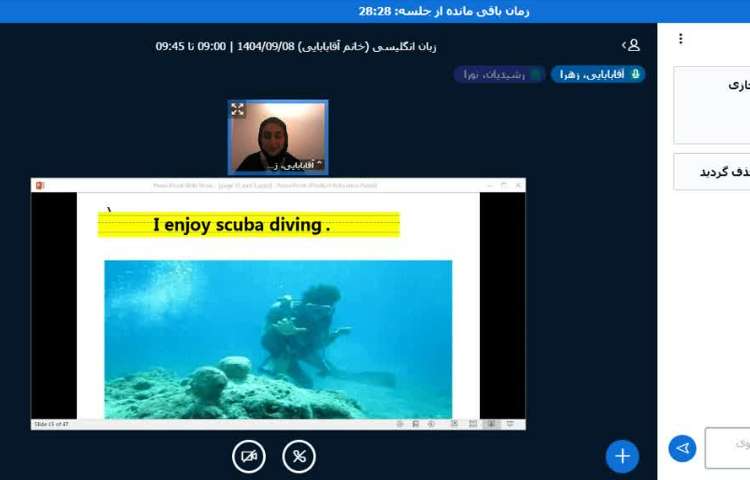
Task: Send the chat message with arrow icon
Action: [682, 448]
